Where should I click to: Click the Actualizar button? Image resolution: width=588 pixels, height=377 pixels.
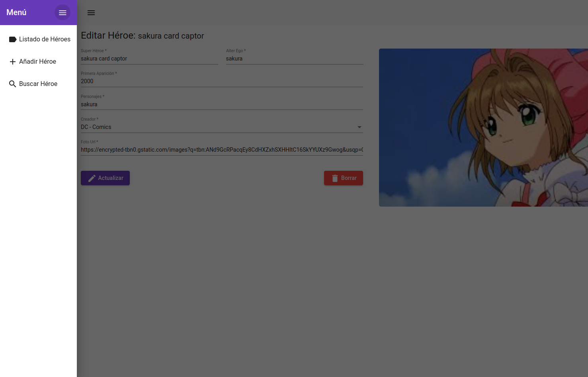click(105, 178)
